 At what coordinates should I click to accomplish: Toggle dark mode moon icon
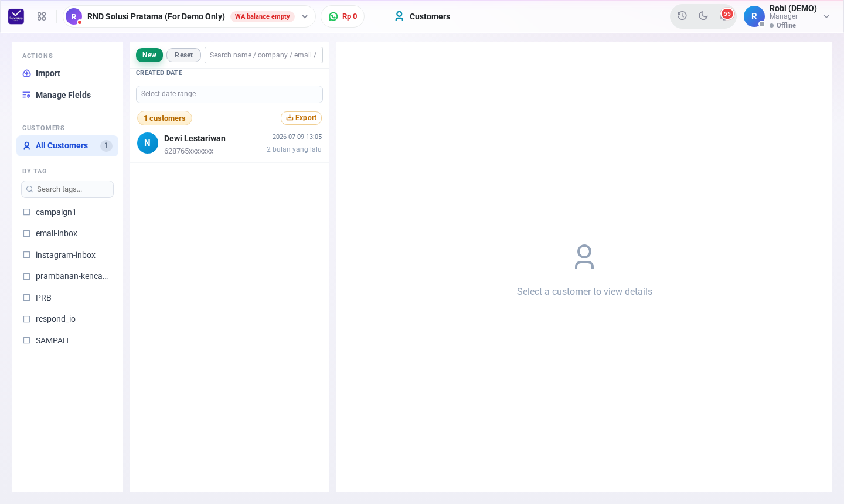tap(703, 16)
